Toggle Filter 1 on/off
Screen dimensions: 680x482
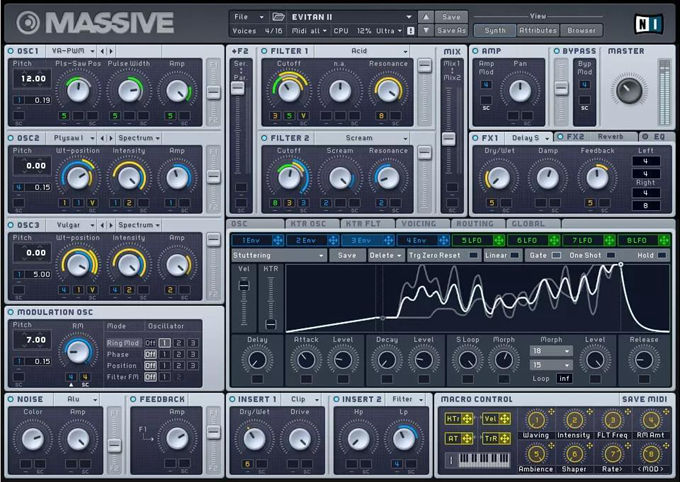[x=264, y=51]
